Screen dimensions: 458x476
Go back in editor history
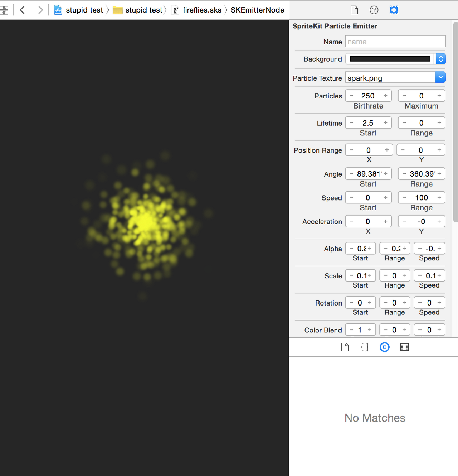(x=22, y=10)
